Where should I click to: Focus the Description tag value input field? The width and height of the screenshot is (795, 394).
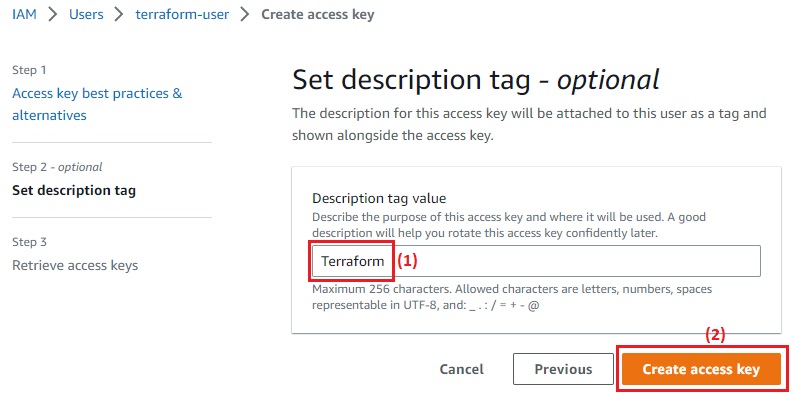pyautogui.click(x=536, y=261)
